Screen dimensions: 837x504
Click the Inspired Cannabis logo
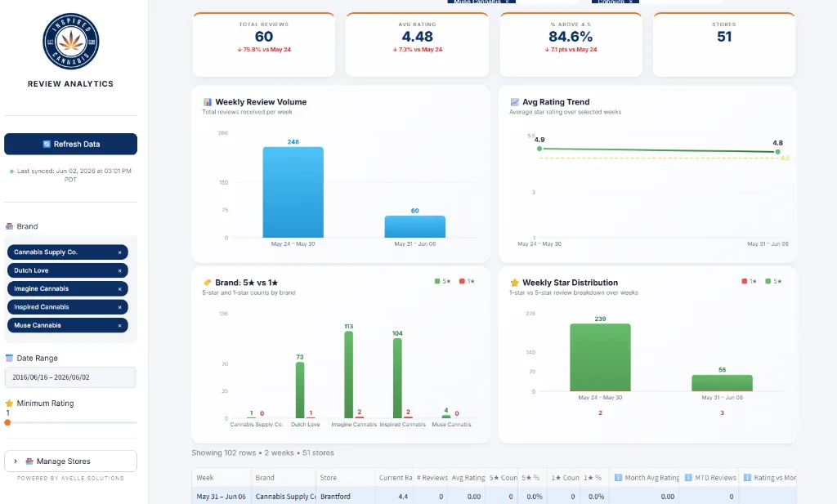[70, 42]
